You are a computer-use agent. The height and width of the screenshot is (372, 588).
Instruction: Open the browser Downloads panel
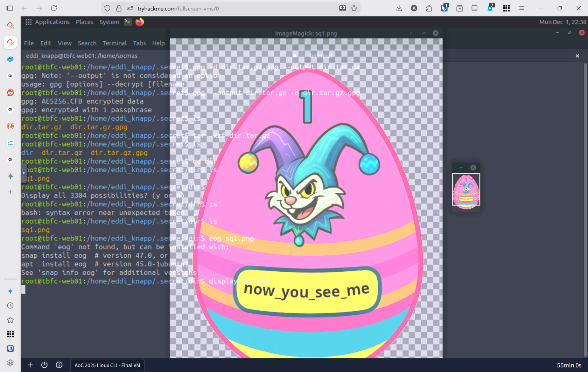[399, 8]
